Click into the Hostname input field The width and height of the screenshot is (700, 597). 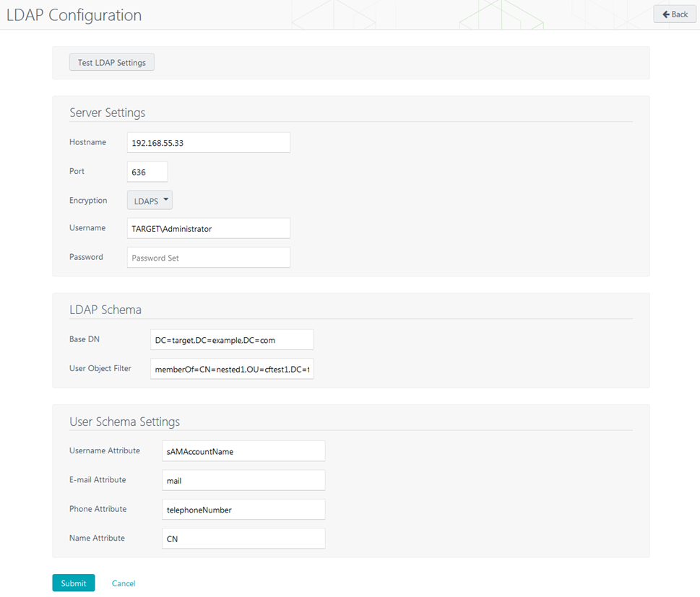pyautogui.click(x=208, y=143)
